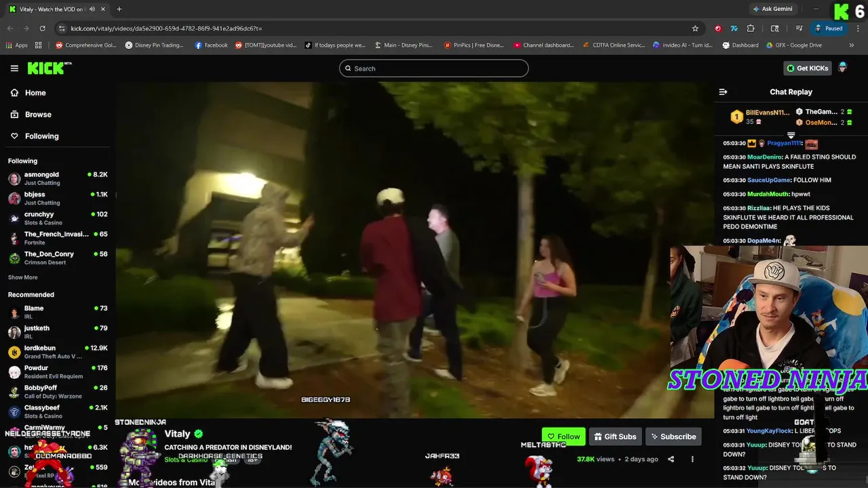Click the green KICK logo

(49, 68)
